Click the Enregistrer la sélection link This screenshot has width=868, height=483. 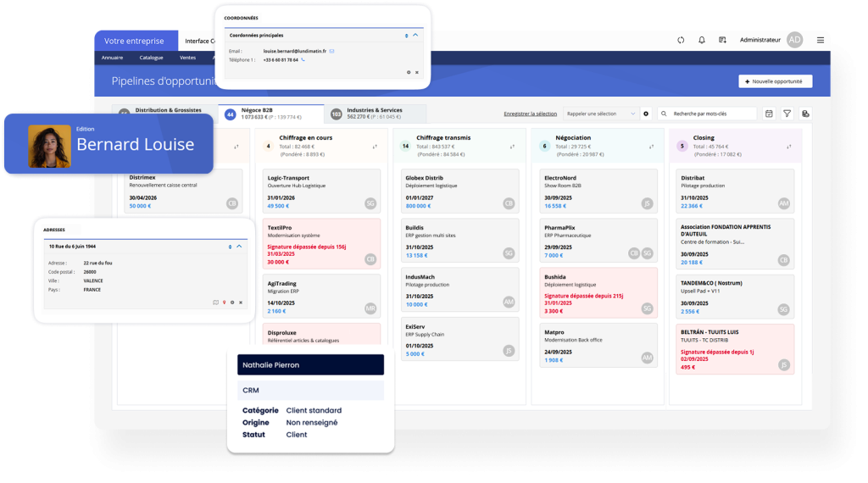[530, 114]
